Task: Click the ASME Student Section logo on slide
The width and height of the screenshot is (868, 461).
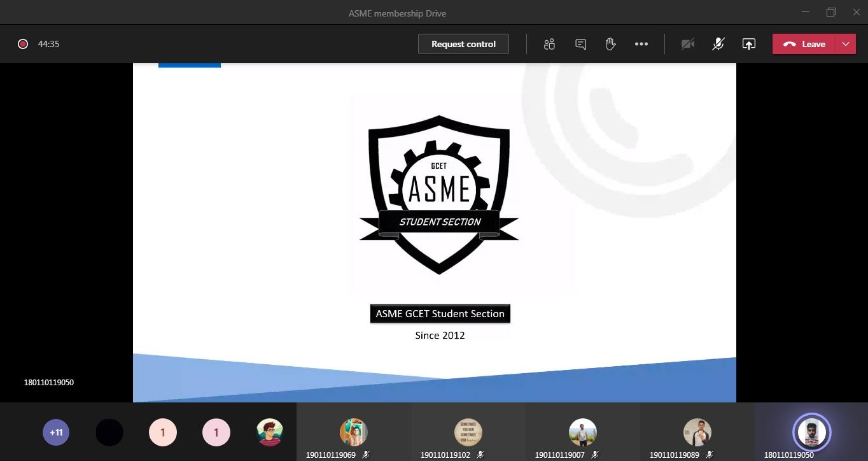Action: (439, 194)
